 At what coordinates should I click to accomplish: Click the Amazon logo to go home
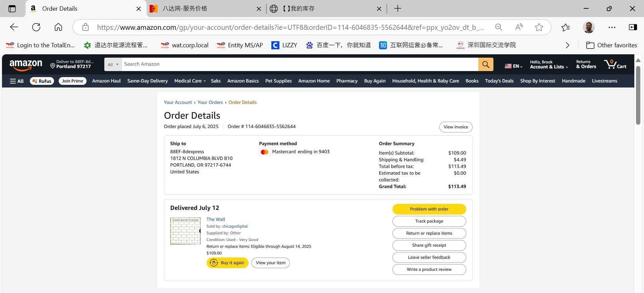coord(26,65)
